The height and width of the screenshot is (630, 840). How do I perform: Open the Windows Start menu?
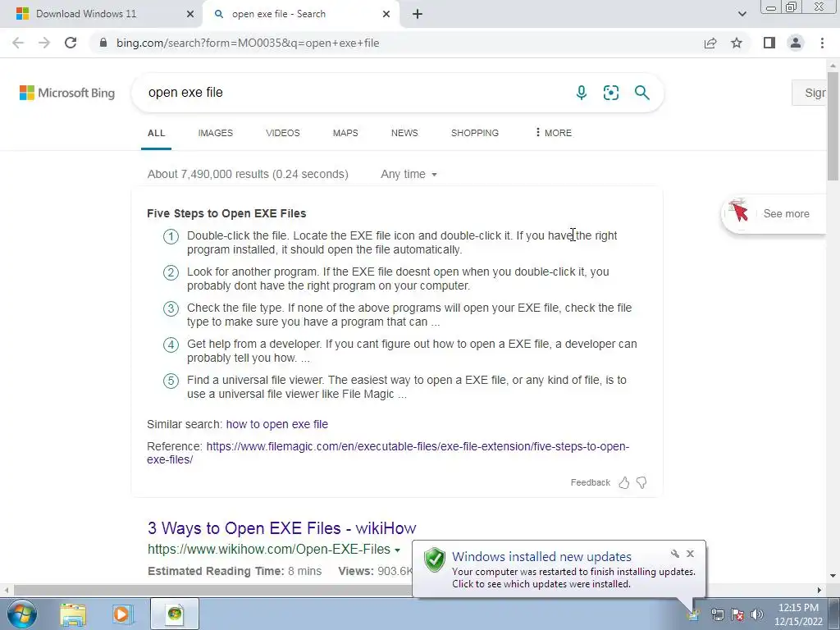pyautogui.click(x=22, y=614)
